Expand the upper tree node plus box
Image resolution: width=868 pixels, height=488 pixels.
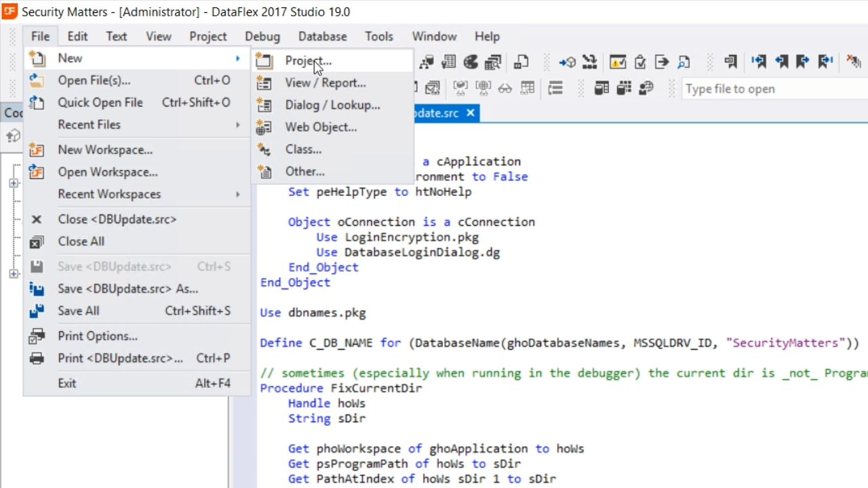click(14, 183)
